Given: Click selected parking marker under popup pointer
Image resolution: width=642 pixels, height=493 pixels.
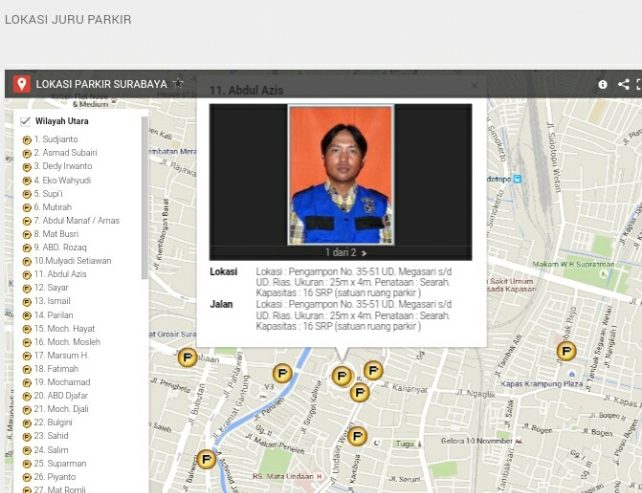Looking at the screenshot, I should (x=342, y=376).
